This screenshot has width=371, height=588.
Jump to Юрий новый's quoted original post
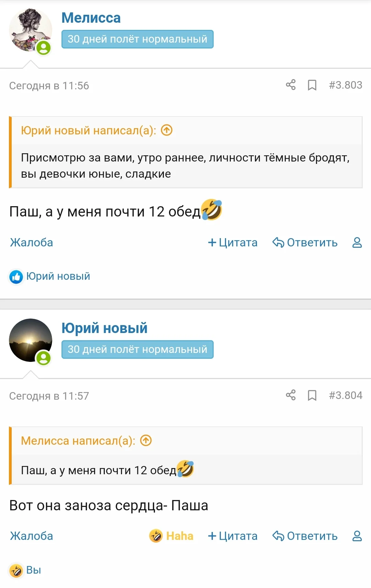pos(167,130)
